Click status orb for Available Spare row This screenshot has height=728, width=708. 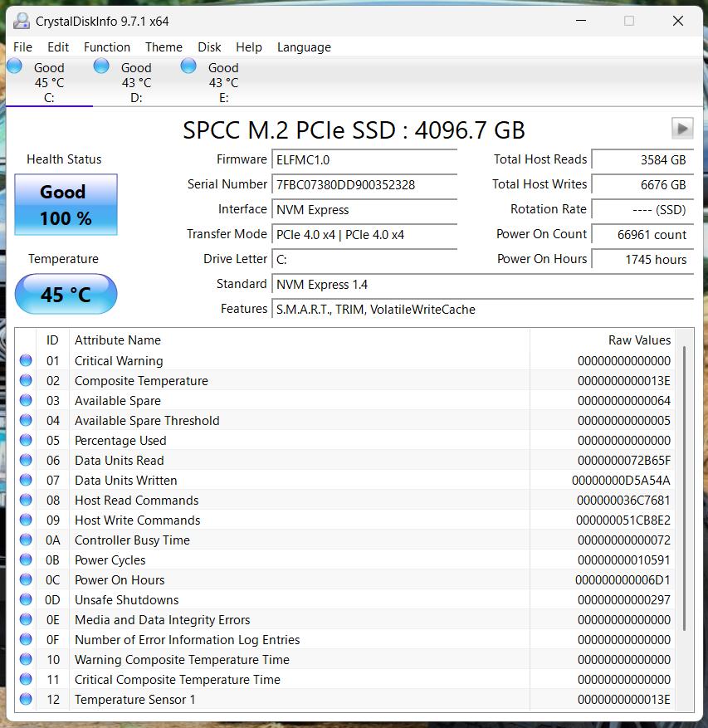pyautogui.click(x=26, y=400)
